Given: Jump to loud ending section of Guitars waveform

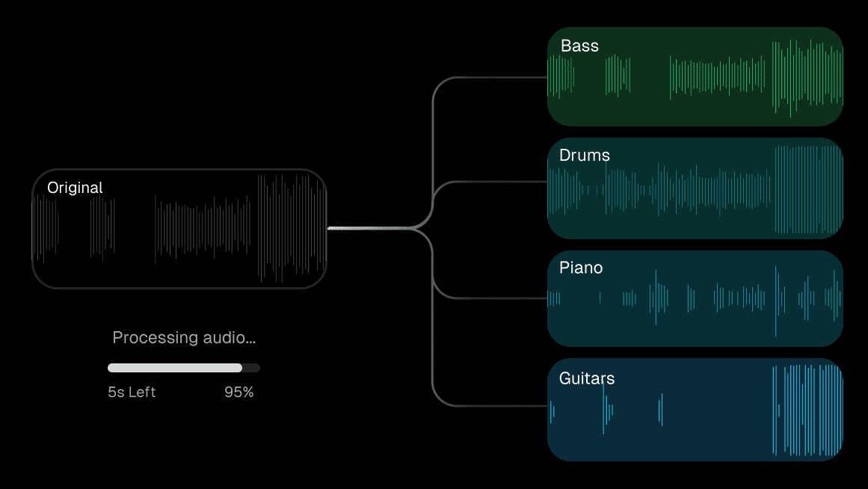Looking at the screenshot, I should click(x=807, y=410).
